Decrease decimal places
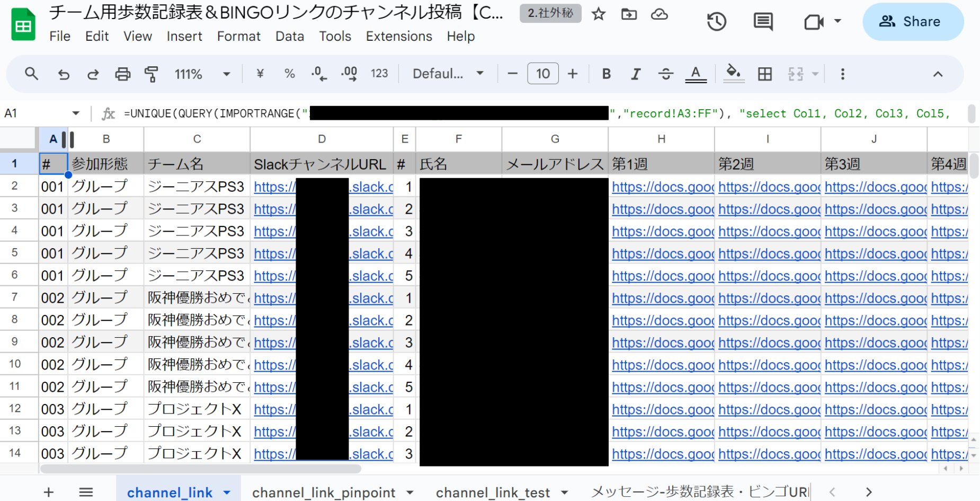The width and height of the screenshot is (980, 501). tap(318, 74)
